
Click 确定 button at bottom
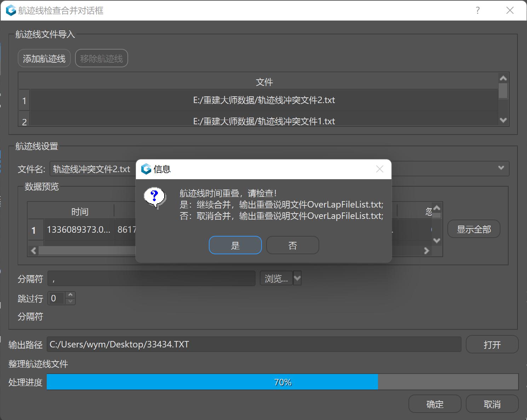point(435,404)
